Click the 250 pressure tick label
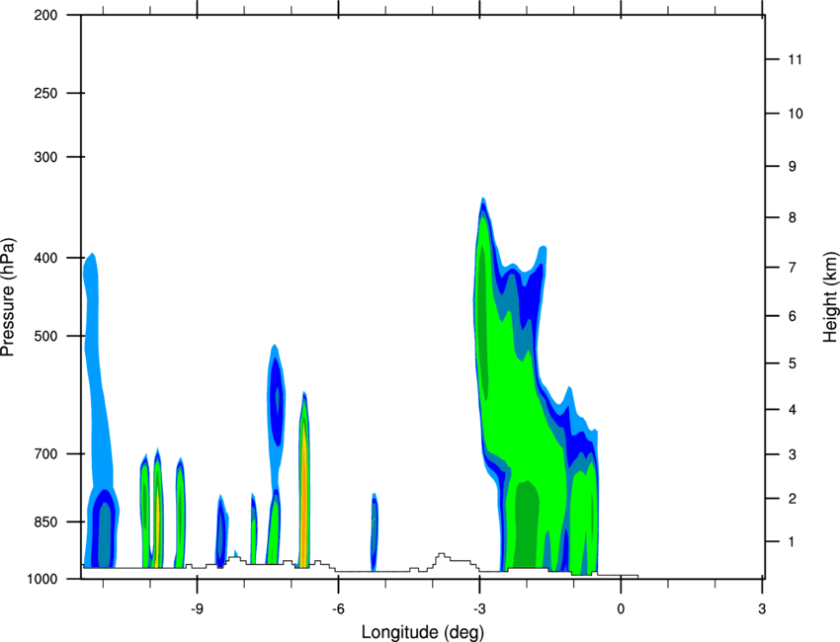 (45, 93)
